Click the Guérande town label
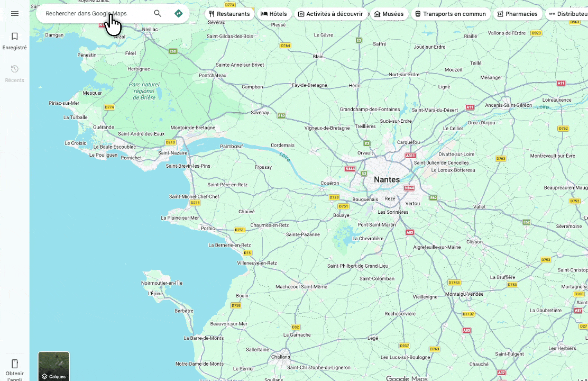 [104, 127]
